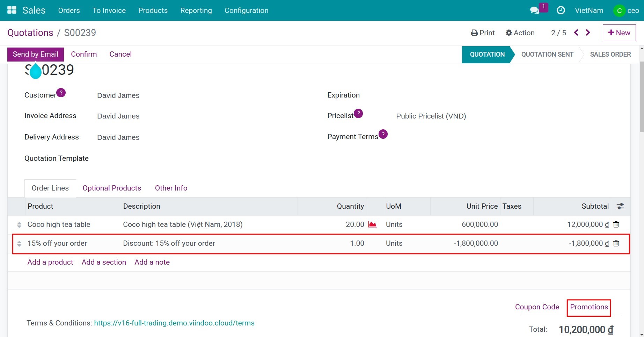Delete the Coco high tea table line

(x=616, y=224)
